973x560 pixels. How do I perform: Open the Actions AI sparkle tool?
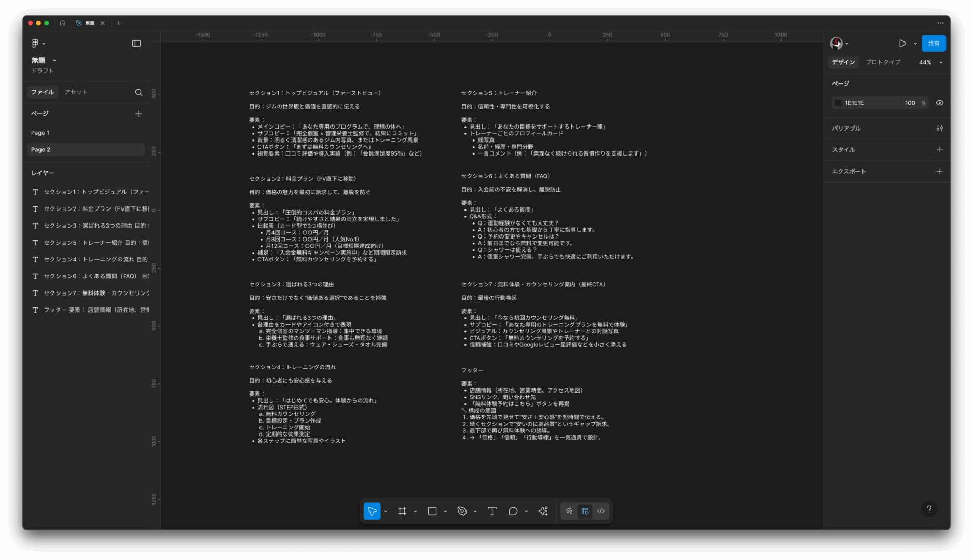[x=543, y=511]
